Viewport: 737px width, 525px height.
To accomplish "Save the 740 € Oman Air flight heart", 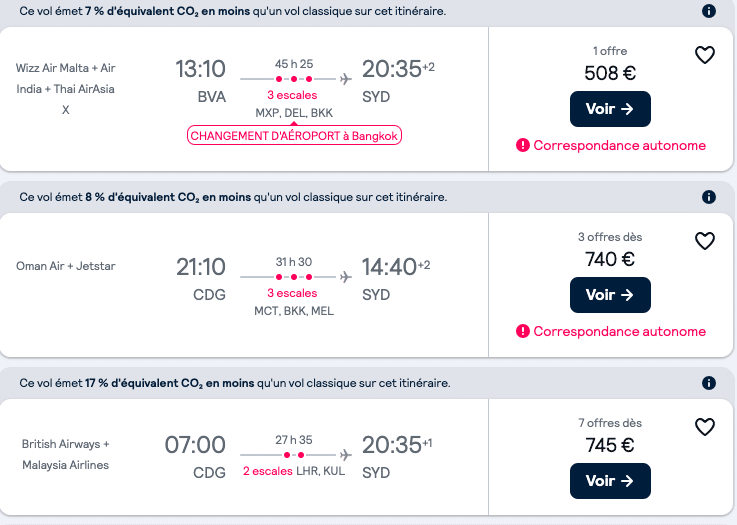I will tap(705, 241).
